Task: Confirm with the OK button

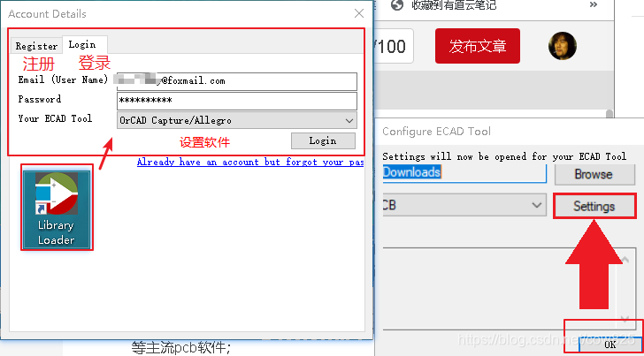Action: click(609, 345)
